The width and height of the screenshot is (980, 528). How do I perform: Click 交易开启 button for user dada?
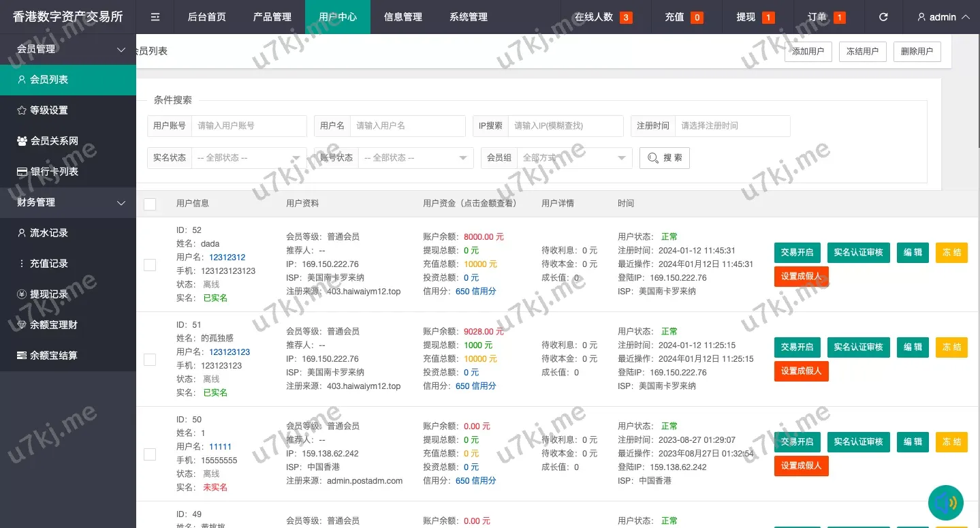(797, 252)
